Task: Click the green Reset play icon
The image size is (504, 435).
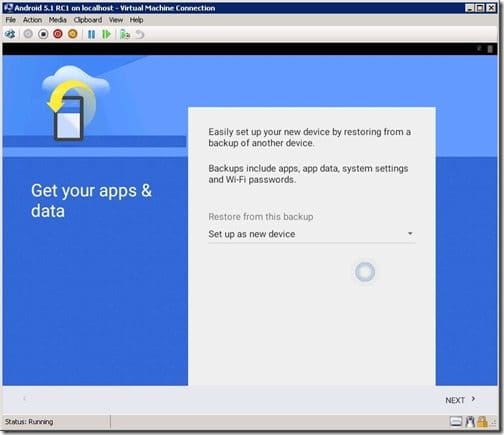Action: 106,34
